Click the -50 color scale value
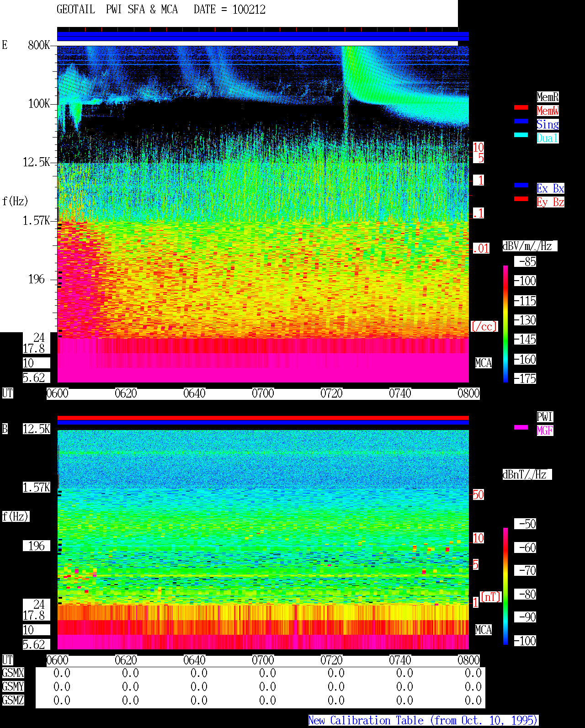This screenshot has height=728, width=585. point(526,524)
